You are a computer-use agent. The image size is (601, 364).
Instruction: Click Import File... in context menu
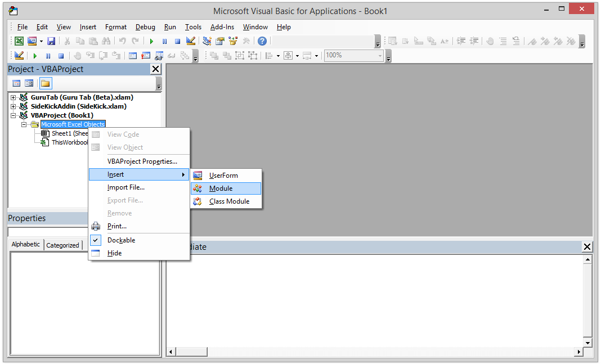[139, 187]
